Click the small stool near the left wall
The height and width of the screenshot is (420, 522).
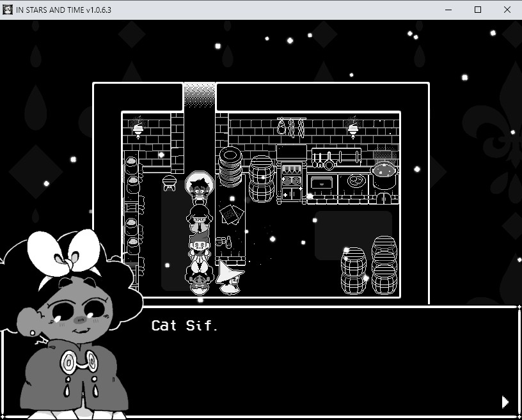tap(169, 183)
